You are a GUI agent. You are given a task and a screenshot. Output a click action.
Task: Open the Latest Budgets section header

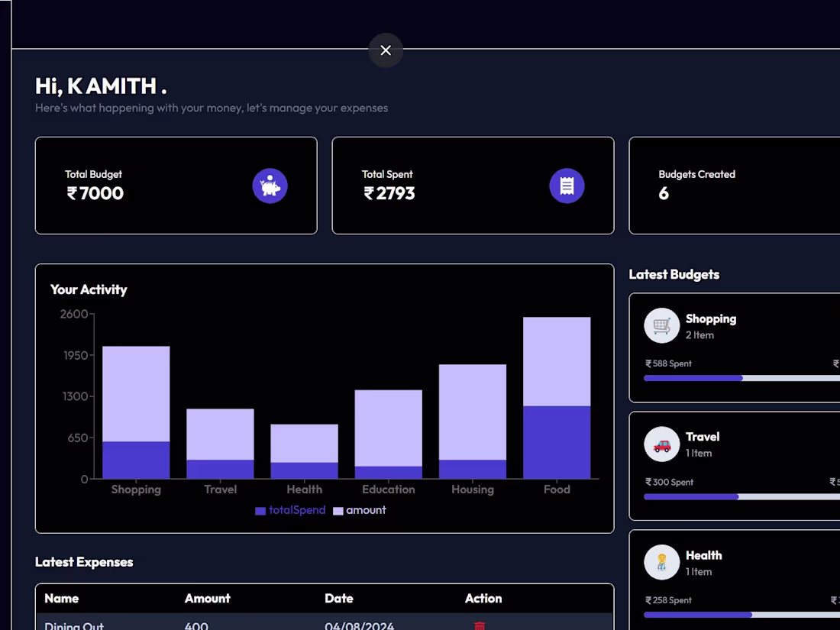(674, 275)
